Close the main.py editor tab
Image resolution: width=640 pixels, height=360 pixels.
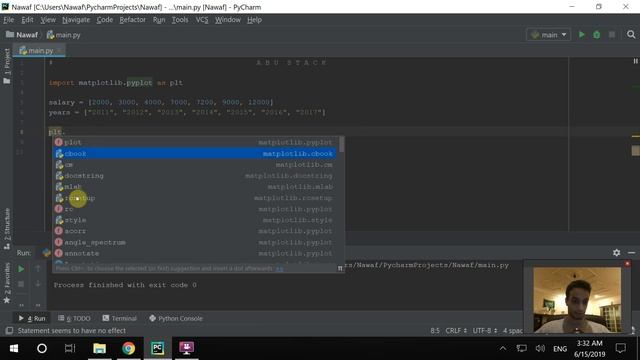coord(60,51)
